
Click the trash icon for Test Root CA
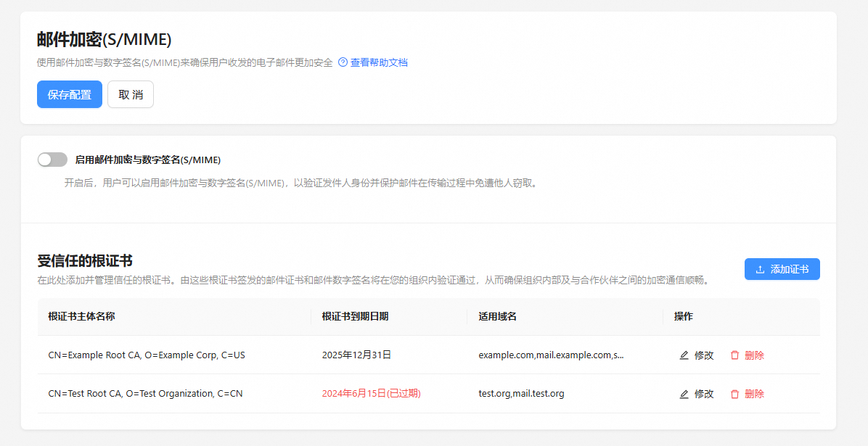click(x=734, y=394)
